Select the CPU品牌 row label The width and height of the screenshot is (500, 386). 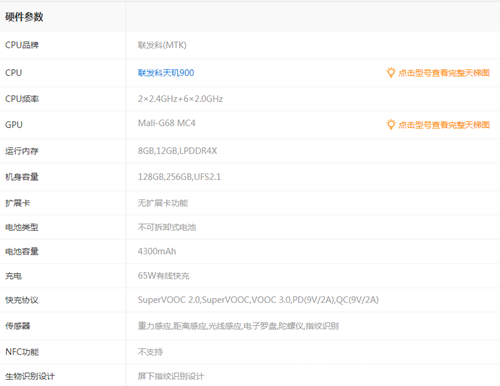point(22,45)
